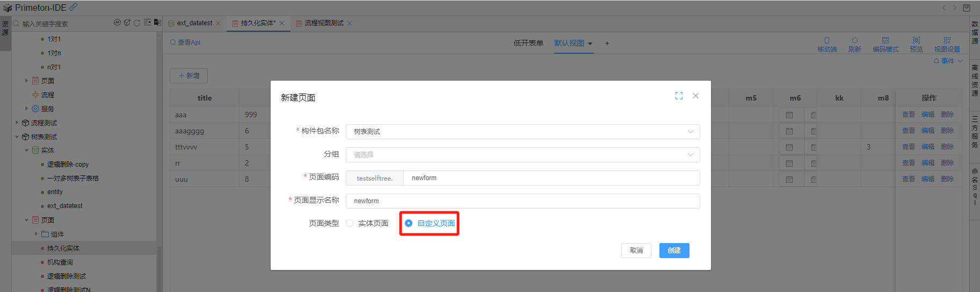Click the 取消 button
This screenshot has width=980, height=292.
[636, 251]
